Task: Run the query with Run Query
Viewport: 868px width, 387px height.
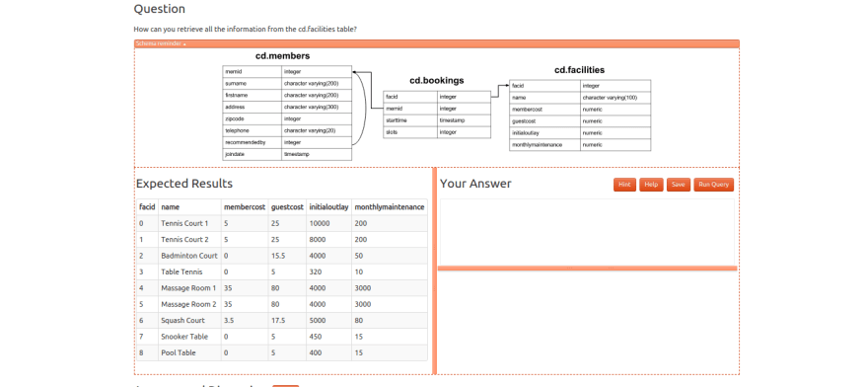Action: click(x=713, y=185)
